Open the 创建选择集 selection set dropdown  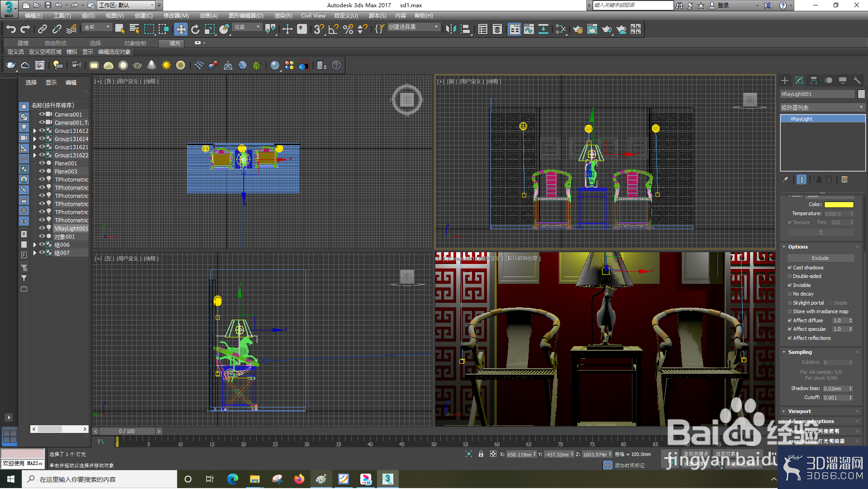click(x=413, y=27)
